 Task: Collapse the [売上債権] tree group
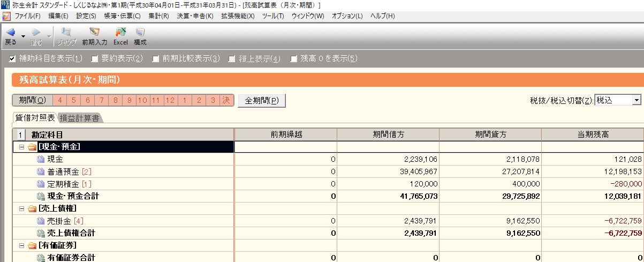click(22, 208)
